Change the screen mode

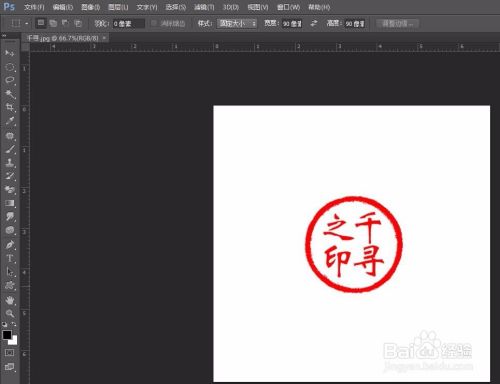[9, 367]
